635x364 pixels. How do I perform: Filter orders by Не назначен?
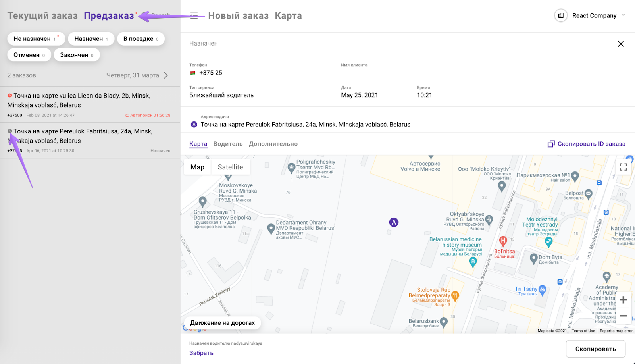(x=36, y=39)
